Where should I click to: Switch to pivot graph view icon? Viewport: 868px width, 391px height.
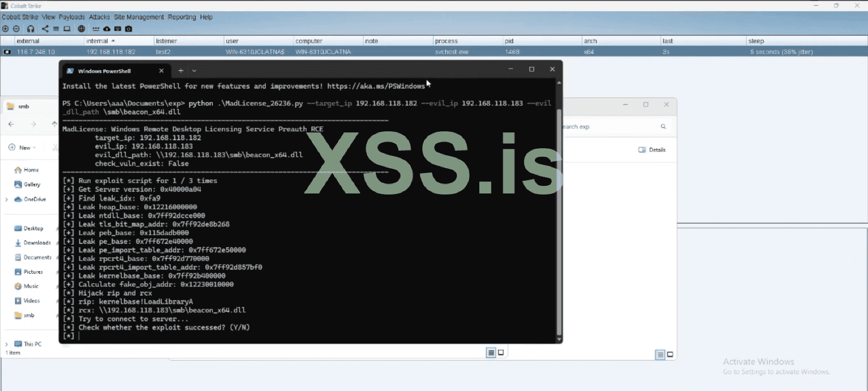tap(45, 29)
